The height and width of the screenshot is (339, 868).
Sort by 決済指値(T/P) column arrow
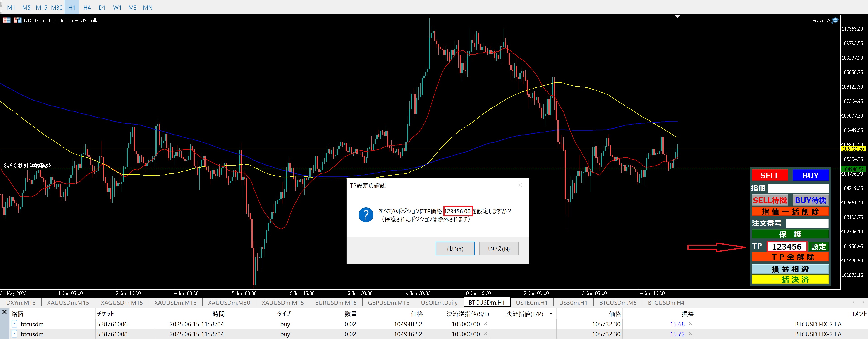pos(551,314)
